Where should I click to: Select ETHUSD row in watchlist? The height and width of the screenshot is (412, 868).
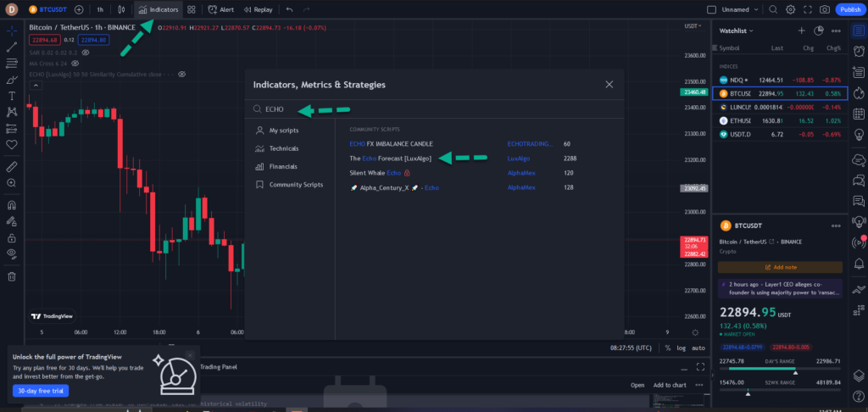pyautogui.click(x=780, y=120)
